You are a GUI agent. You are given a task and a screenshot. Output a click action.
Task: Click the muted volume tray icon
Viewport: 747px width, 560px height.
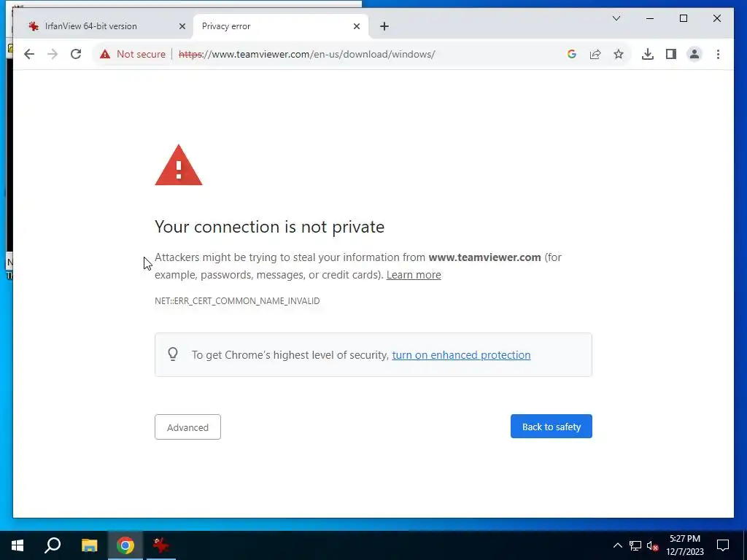pyautogui.click(x=653, y=545)
